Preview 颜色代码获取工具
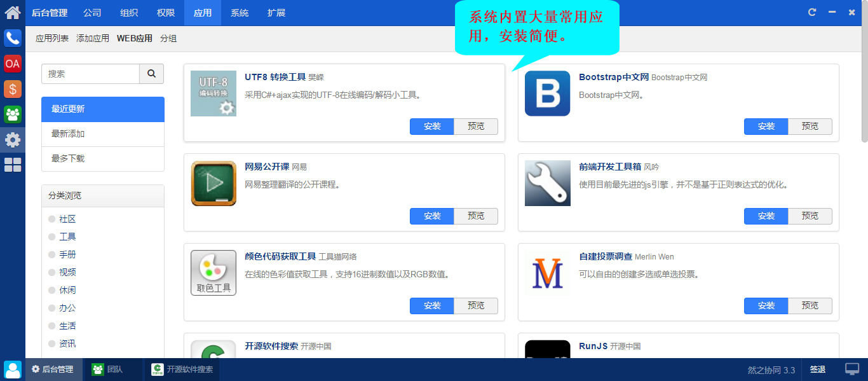 tap(476, 306)
